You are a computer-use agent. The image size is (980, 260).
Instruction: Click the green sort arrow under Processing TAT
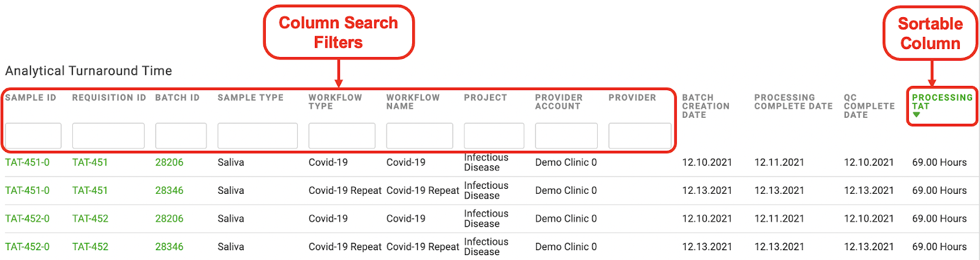coord(916,115)
